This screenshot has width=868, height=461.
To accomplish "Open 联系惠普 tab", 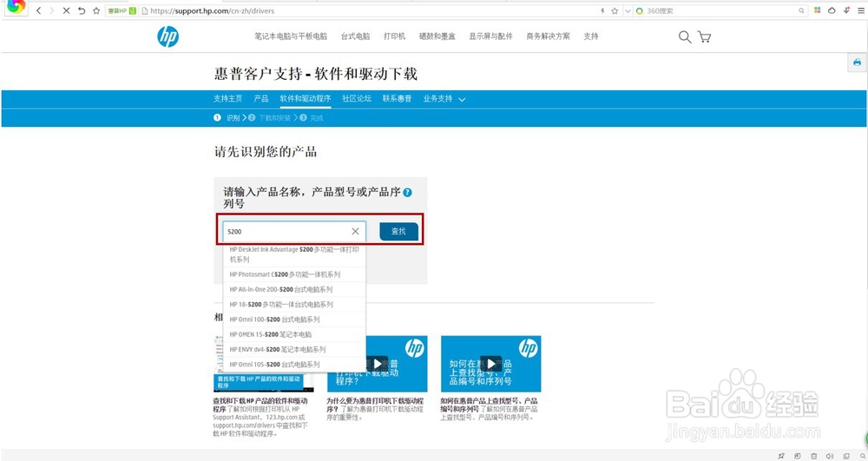I will click(x=397, y=98).
